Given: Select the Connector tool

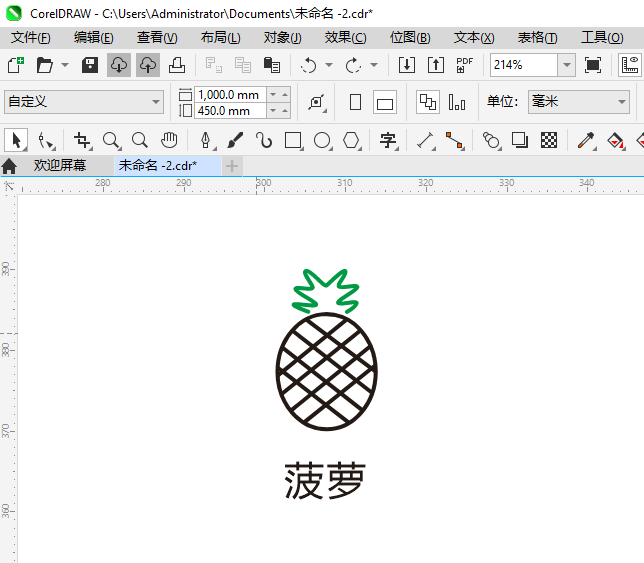Looking at the screenshot, I should [x=455, y=140].
